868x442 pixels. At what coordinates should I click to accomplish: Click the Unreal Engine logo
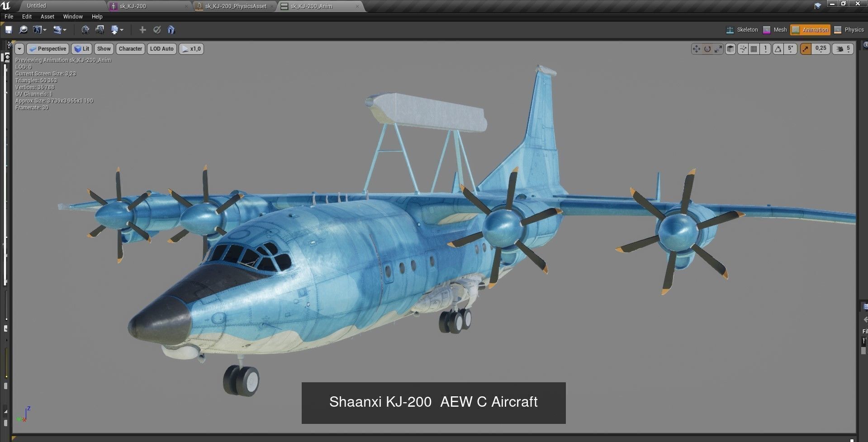[x=6, y=5]
